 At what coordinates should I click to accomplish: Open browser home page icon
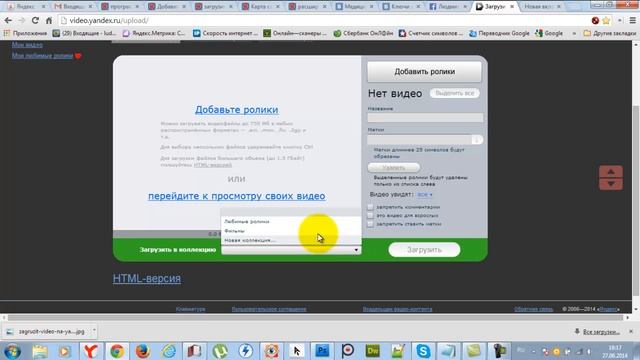49,20
